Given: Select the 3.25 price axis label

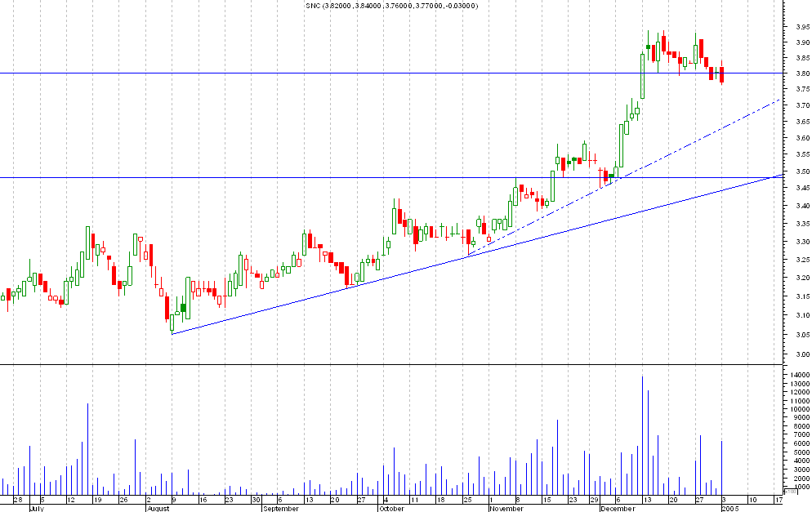Looking at the screenshot, I should pyautogui.click(x=803, y=260).
